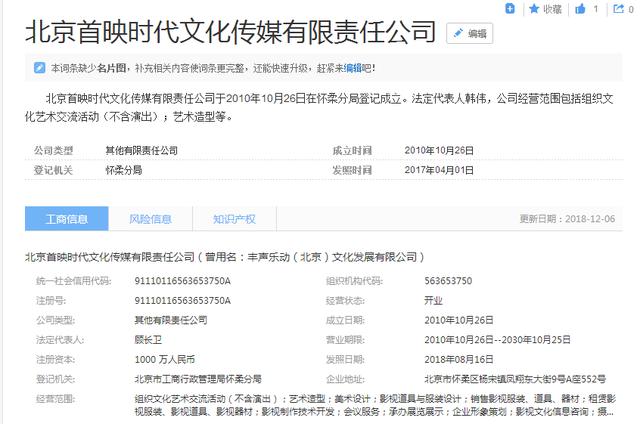Click the 更新日期：2018-12-06 text
This screenshot has width=640, height=424.
point(567,219)
